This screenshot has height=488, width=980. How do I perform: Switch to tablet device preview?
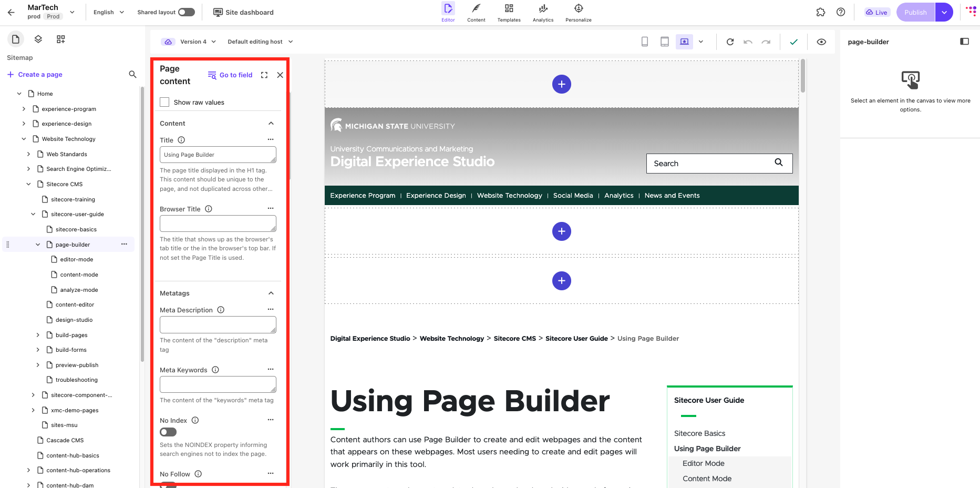[x=665, y=42]
